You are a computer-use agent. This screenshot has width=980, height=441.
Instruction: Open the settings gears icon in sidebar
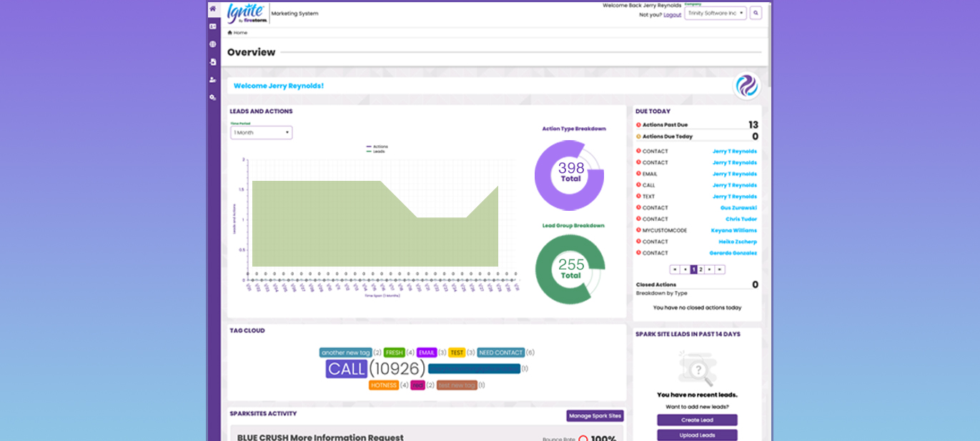(x=212, y=97)
